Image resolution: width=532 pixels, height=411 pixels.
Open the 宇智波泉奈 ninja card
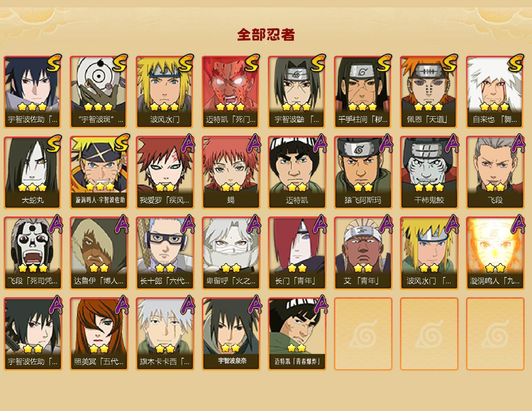tap(231, 334)
